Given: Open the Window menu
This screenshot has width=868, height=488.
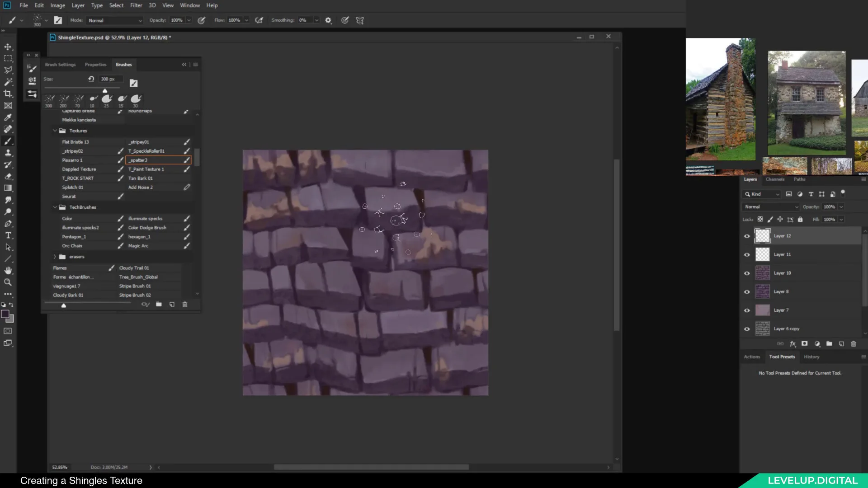Looking at the screenshot, I should (190, 5).
